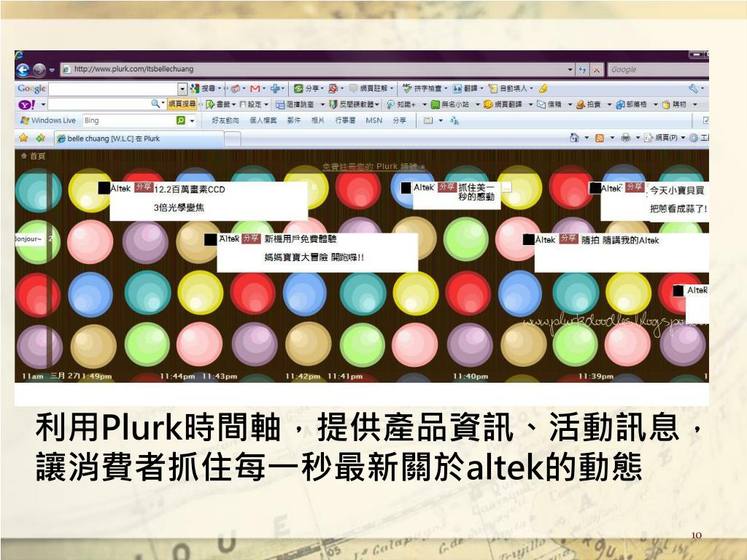Click the green 無名小站 icon button
This screenshot has width=747, height=560.
click(x=435, y=104)
